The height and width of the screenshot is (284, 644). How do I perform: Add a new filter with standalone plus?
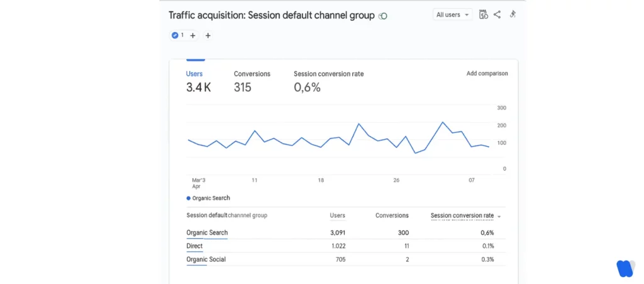coord(208,35)
